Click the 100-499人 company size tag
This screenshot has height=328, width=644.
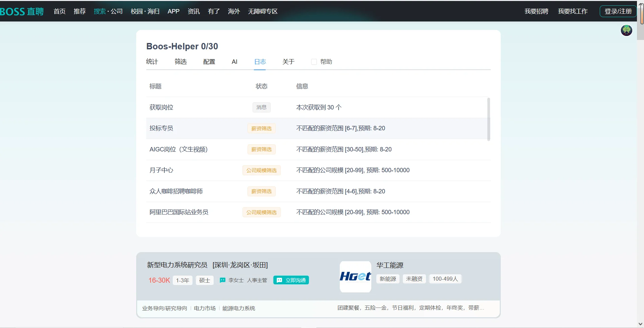click(445, 279)
